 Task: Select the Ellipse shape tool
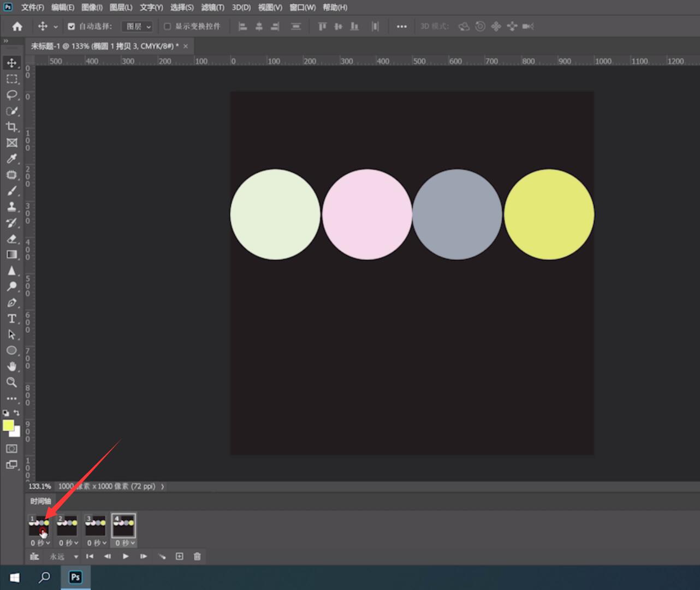click(11, 350)
